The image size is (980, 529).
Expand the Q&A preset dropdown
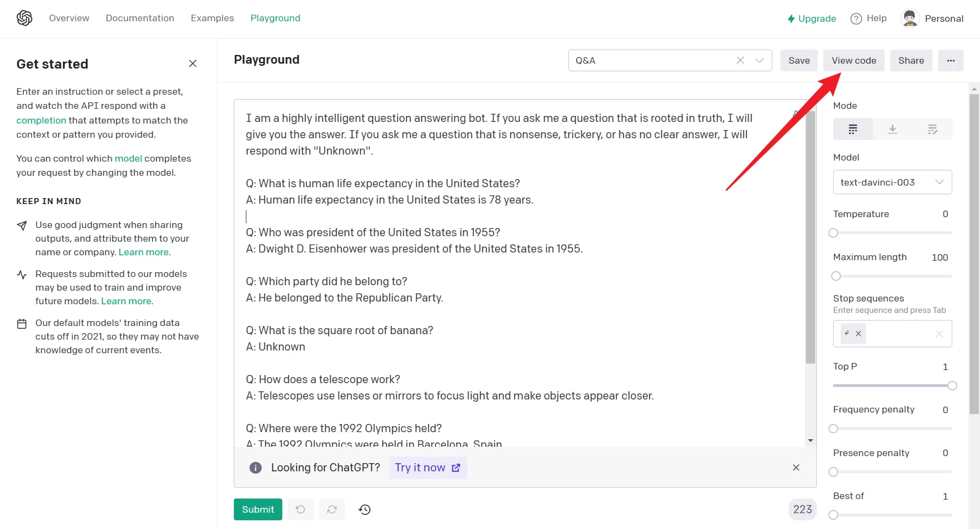pyautogui.click(x=760, y=60)
